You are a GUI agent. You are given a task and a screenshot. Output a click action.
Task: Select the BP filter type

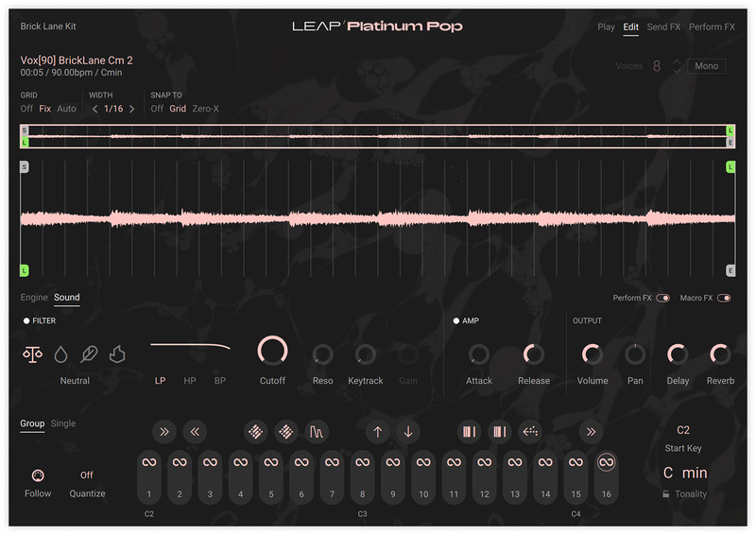point(220,381)
